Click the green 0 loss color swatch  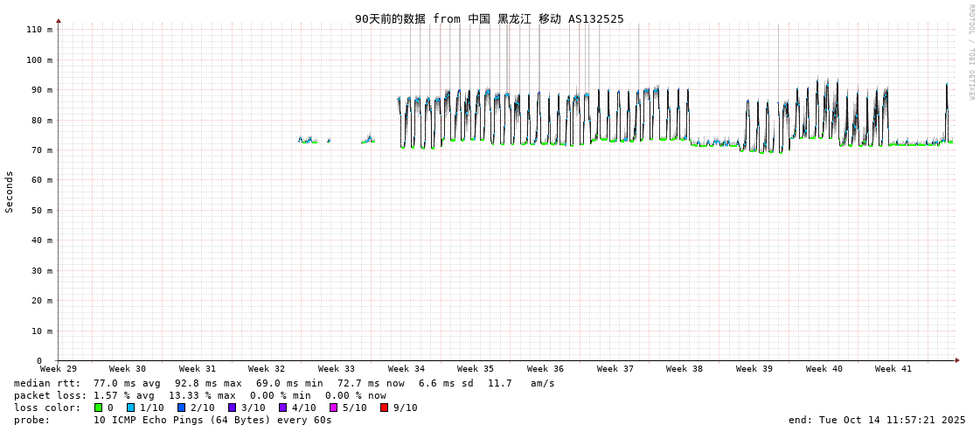pos(99,408)
